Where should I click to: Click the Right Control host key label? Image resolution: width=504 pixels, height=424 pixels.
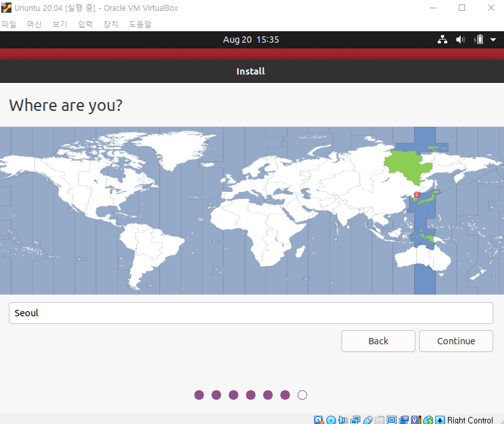click(470, 420)
